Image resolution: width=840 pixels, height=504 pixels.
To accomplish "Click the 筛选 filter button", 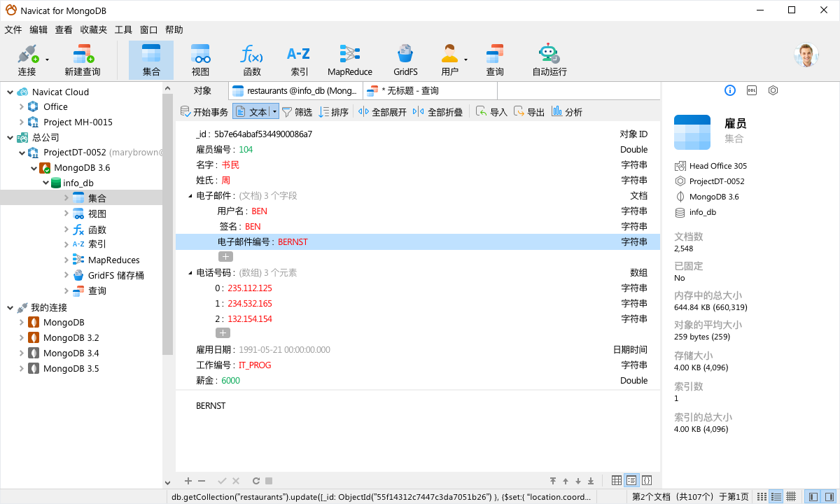I will pyautogui.click(x=297, y=112).
